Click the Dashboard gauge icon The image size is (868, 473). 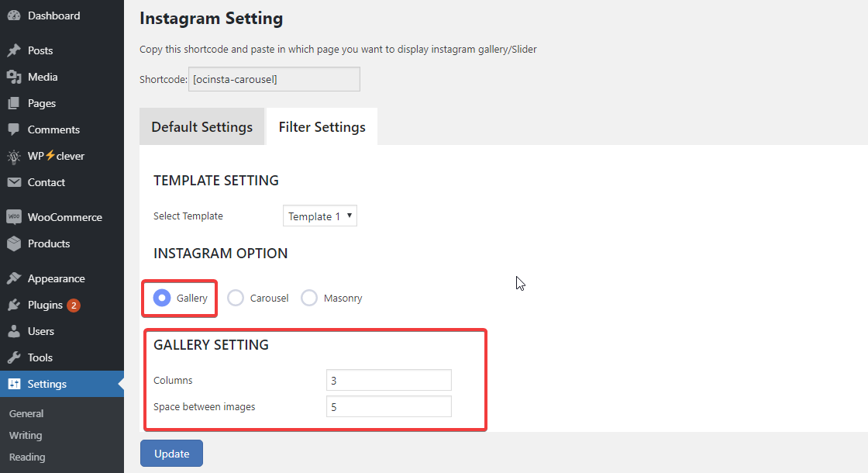coord(14,16)
